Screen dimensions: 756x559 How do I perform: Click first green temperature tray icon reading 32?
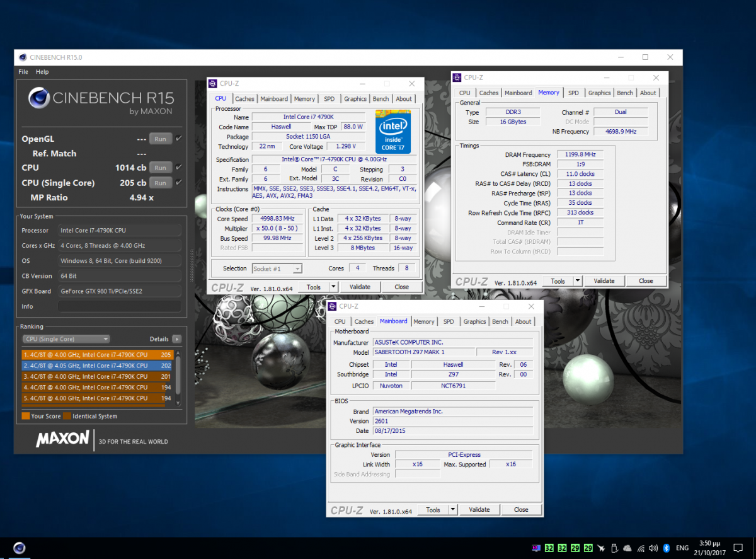point(549,548)
